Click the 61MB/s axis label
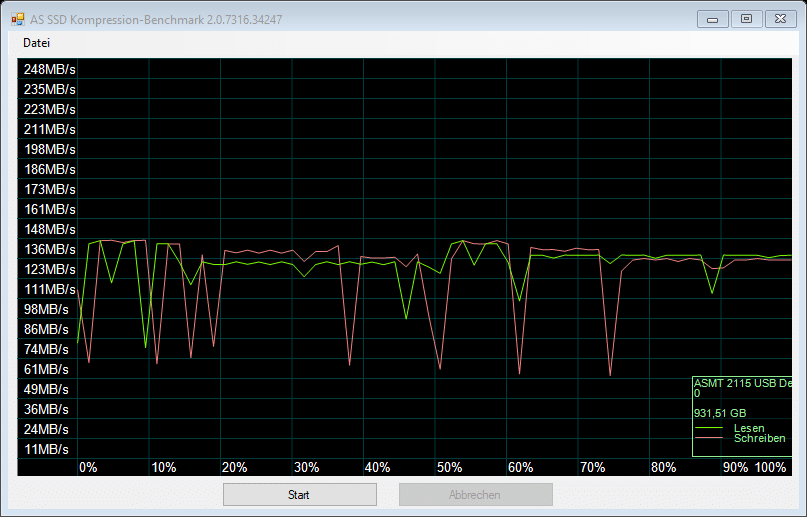807x517 pixels. pos(49,369)
